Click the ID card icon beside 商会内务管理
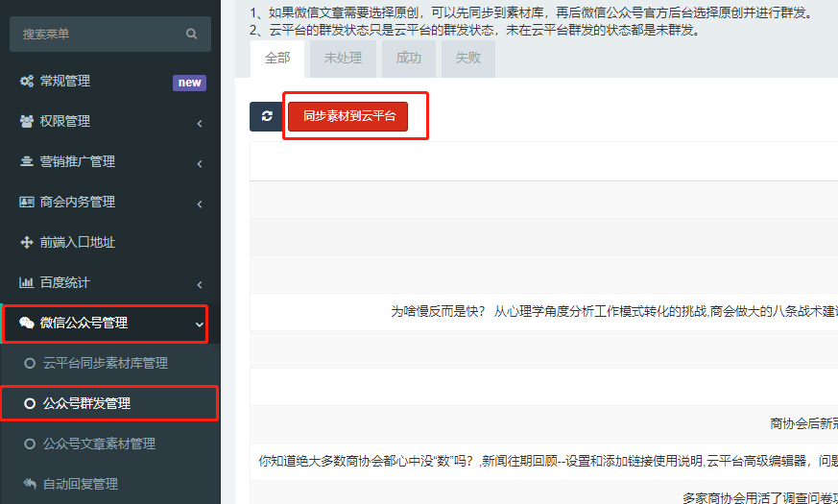This screenshot has width=838, height=504. tap(27, 203)
